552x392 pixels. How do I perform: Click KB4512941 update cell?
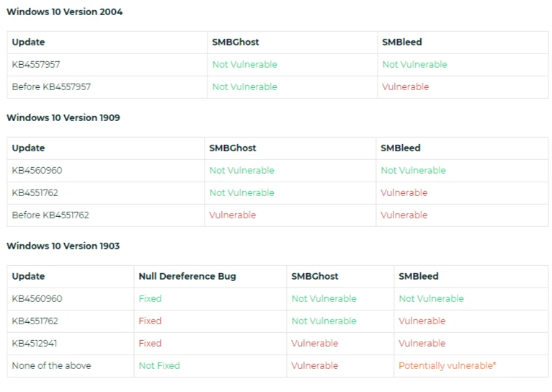36,343
